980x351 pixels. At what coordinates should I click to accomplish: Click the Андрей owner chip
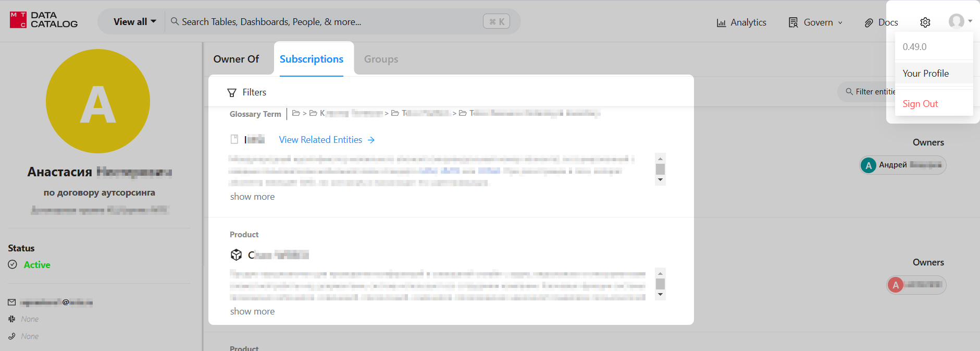pos(902,165)
